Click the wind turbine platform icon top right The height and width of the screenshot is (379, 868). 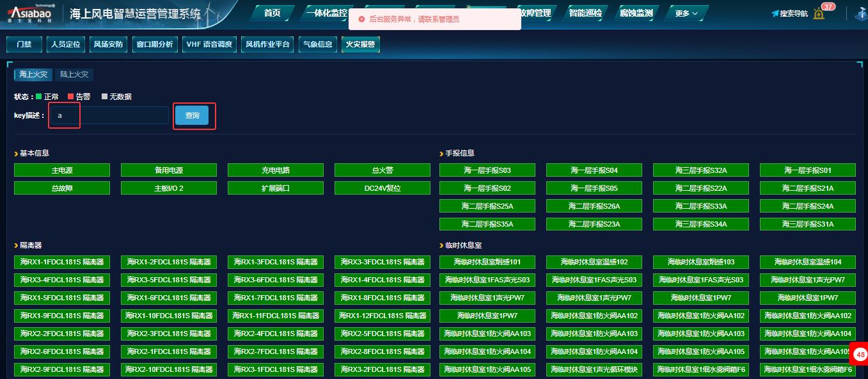(860, 13)
